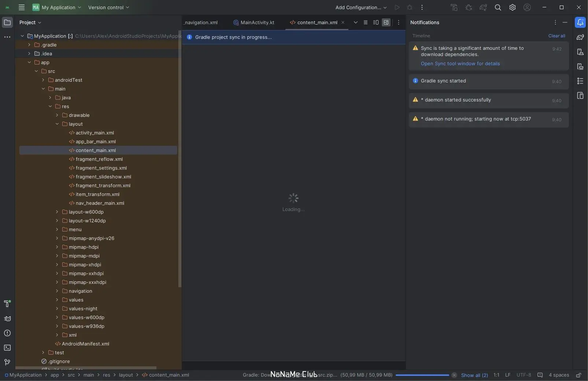Collapse the layout folder
Image resolution: width=588 pixels, height=381 pixels.
point(57,124)
